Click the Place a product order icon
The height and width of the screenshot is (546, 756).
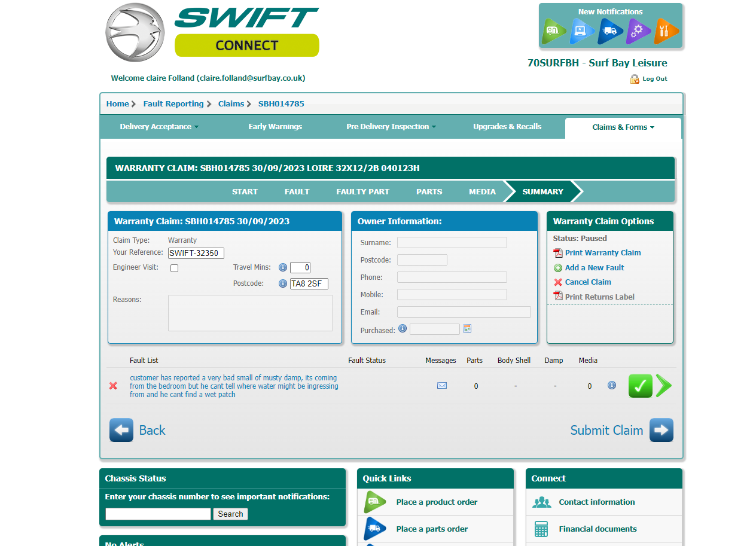(x=376, y=502)
